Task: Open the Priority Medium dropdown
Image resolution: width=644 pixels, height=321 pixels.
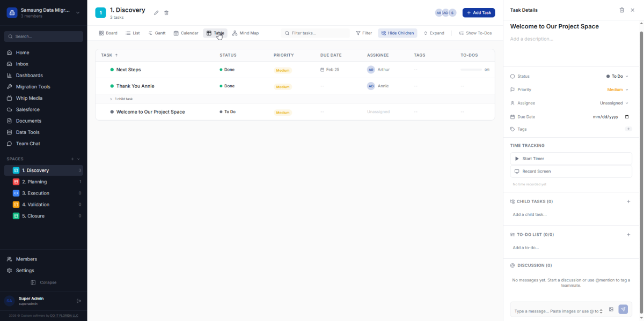Action: [x=617, y=90]
